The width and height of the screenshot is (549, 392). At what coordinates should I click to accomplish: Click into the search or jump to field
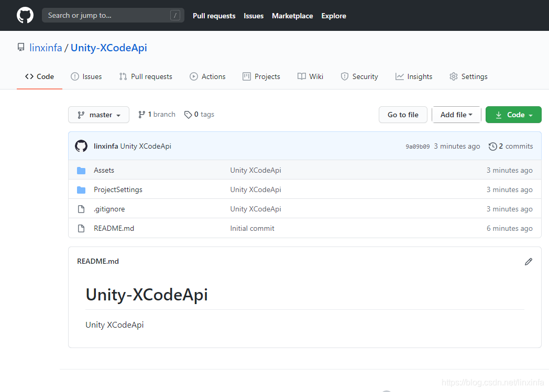click(113, 15)
